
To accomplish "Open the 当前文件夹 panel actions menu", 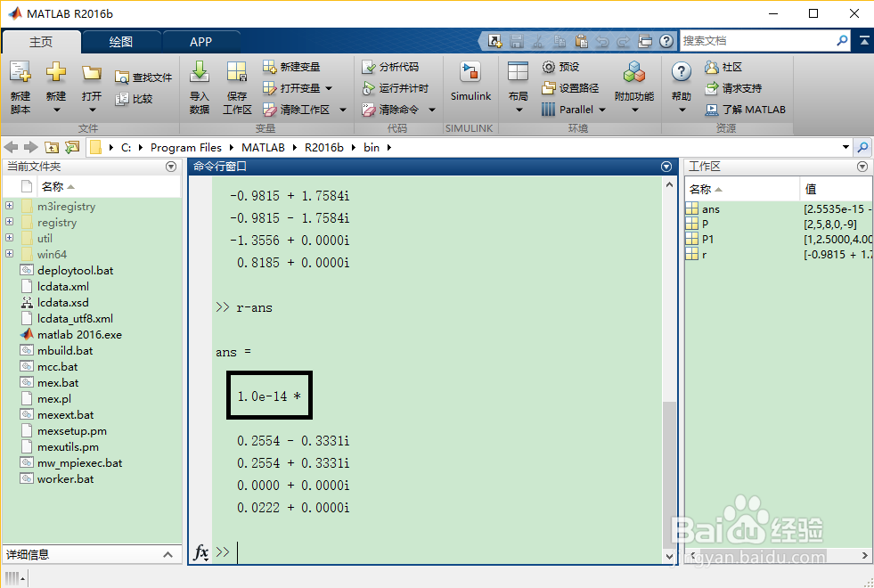I will click(171, 167).
